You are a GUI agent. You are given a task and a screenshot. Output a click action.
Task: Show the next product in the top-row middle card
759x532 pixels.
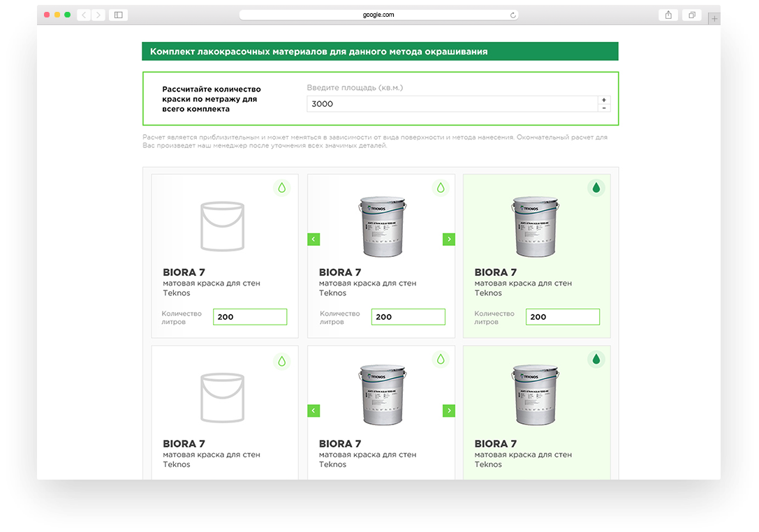449,239
